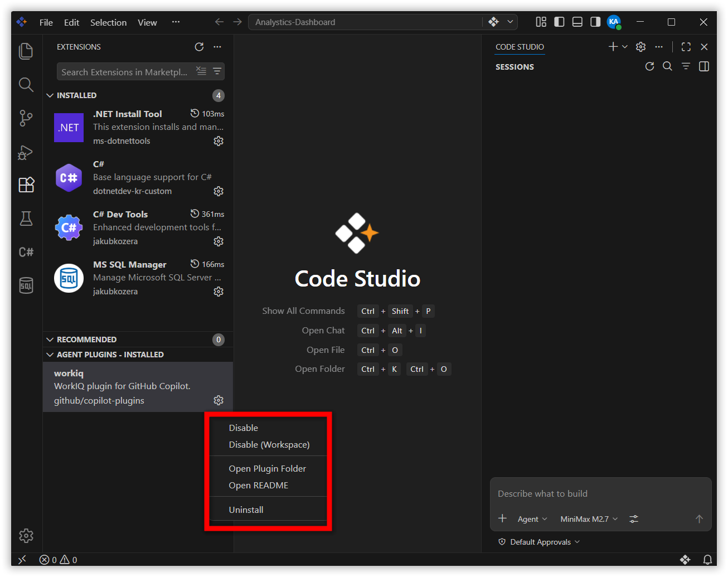Search Code Studio sessions
Image resolution: width=728 pixels, height=577 pixels.
coord(667,66)
